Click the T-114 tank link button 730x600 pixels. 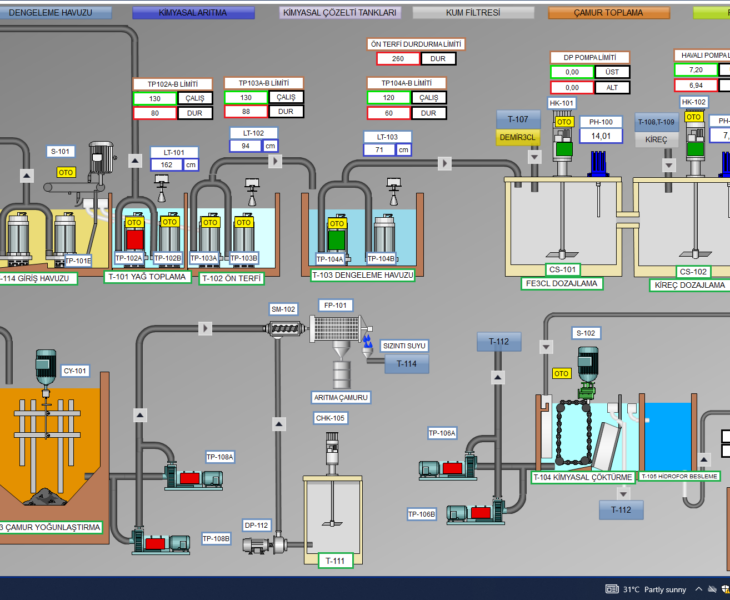(x=406, y=363)
